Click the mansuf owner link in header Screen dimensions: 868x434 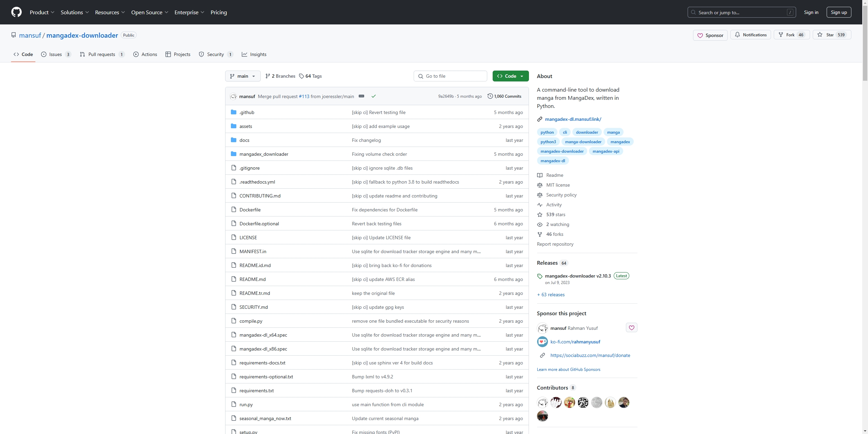(x=30, y=35)
